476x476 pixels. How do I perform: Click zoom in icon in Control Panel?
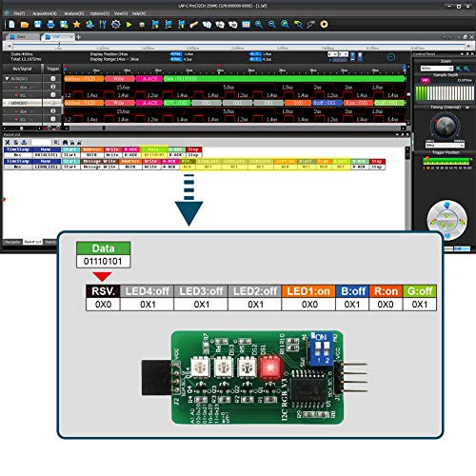click(x=459, y=69)
